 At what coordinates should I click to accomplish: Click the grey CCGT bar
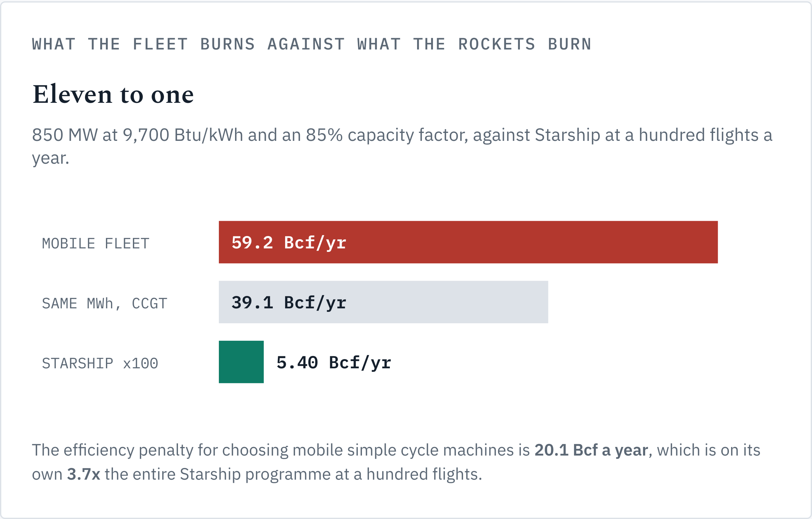(x=383, y=302)
